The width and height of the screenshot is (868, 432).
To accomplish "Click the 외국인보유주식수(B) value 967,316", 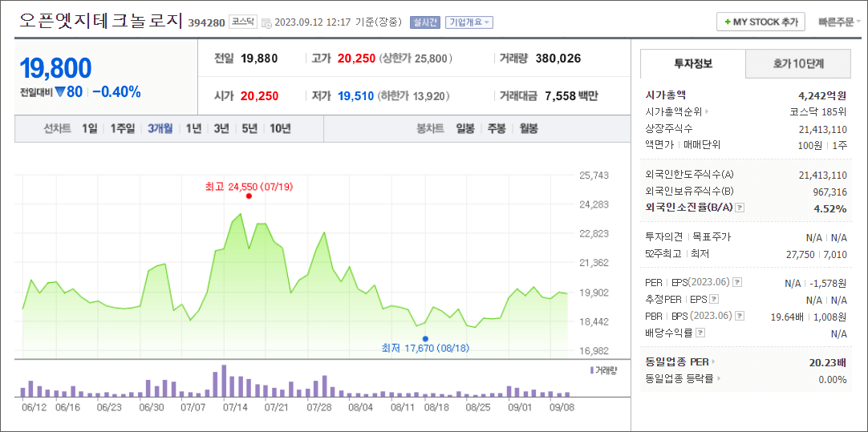I will pyautogui.click(x=829, y=192).
